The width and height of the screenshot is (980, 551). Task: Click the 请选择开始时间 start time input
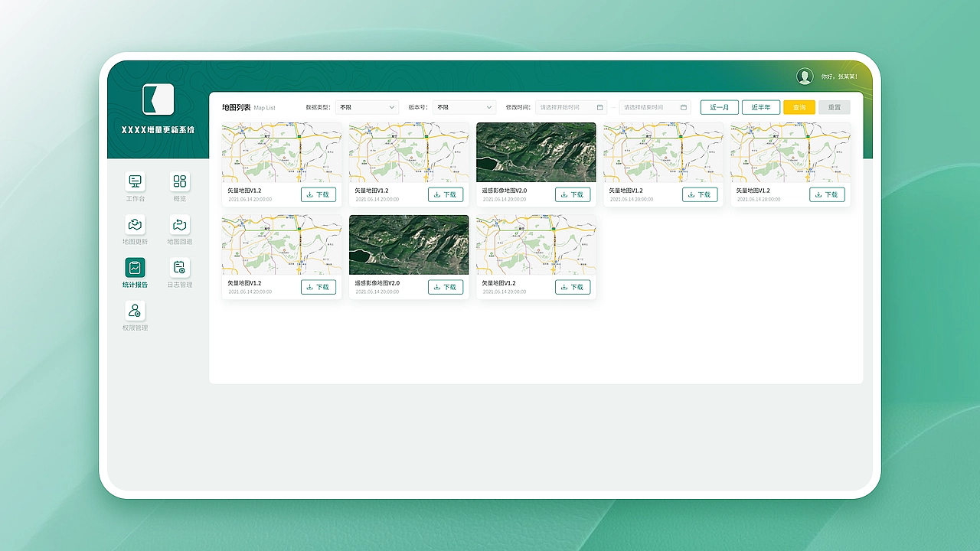(x=571, y=107)
